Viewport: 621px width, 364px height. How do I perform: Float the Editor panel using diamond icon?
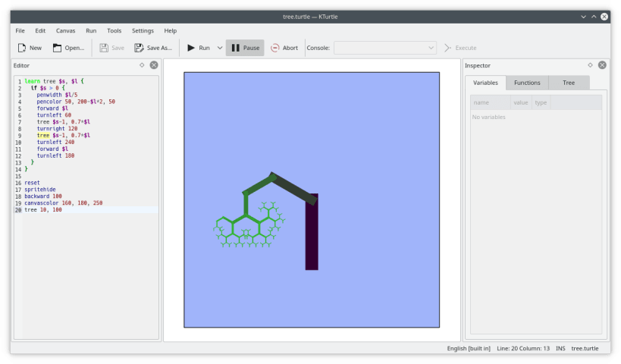(142, 65)
